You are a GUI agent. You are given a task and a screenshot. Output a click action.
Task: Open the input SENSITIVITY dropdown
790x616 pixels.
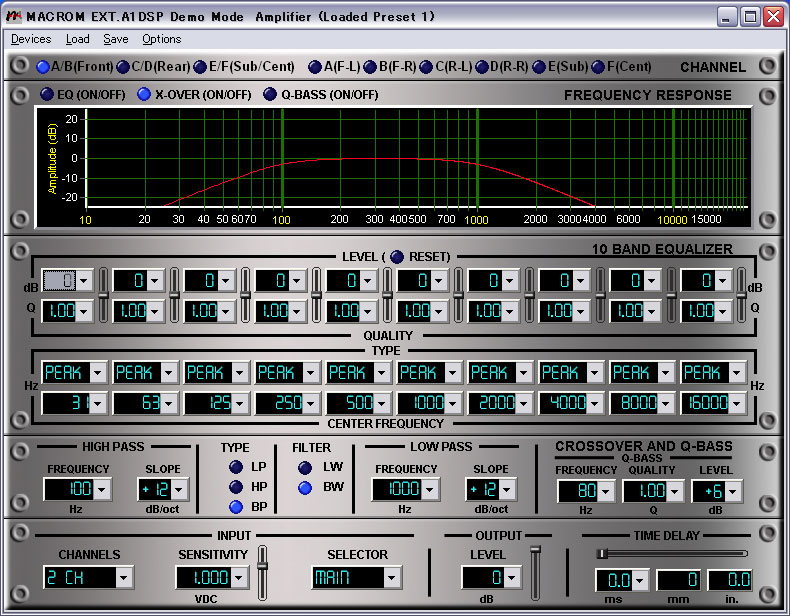pos(239,578)
